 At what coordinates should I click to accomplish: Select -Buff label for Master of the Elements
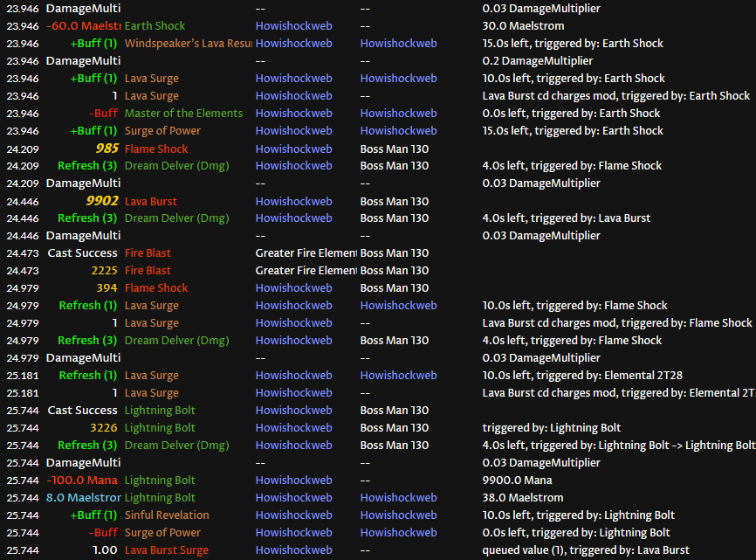click(x=103, y=114)
